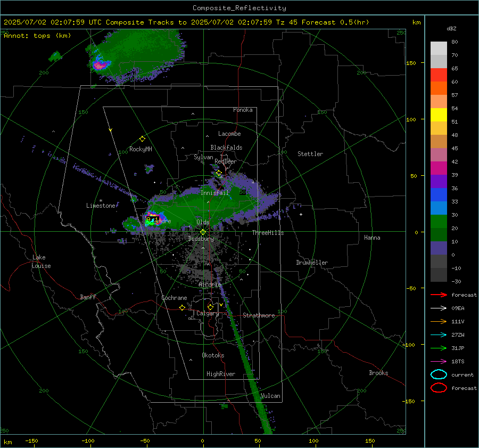The height and width of the screenshot is (448, 479).
Task: Click the dark green 10–20 dBZ swatch
Action: coord(439,235)
